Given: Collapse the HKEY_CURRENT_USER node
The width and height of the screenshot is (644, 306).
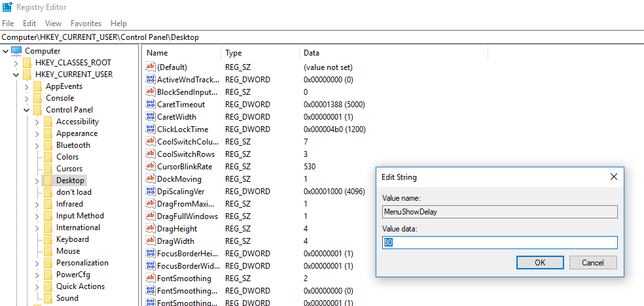Looking at the screenshot, I should pyautogui.click(x=16, y=75).
